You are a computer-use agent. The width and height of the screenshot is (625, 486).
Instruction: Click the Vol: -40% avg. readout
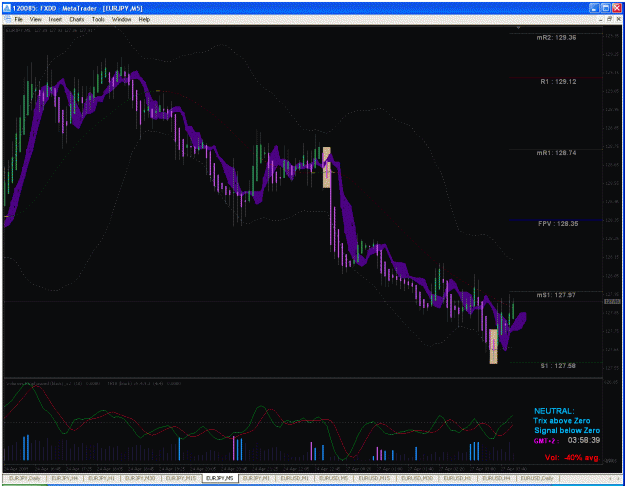[x=572, y=458]
